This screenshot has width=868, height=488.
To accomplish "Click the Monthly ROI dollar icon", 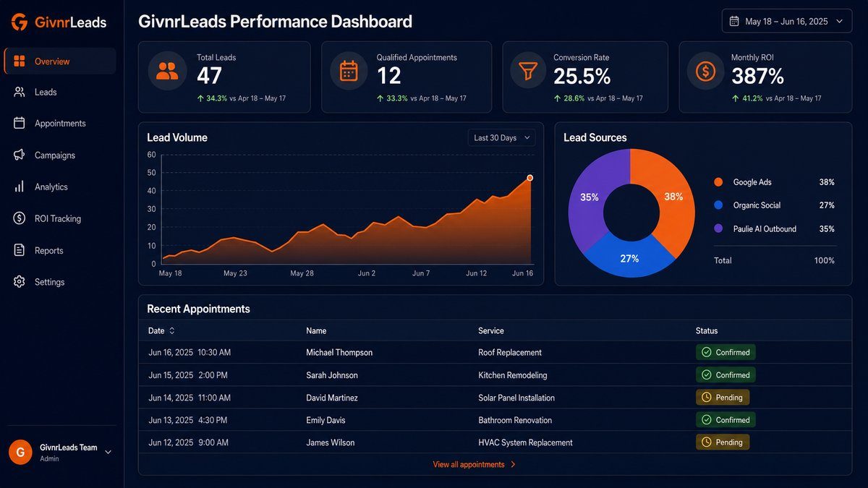I will [x=705, y=71].
